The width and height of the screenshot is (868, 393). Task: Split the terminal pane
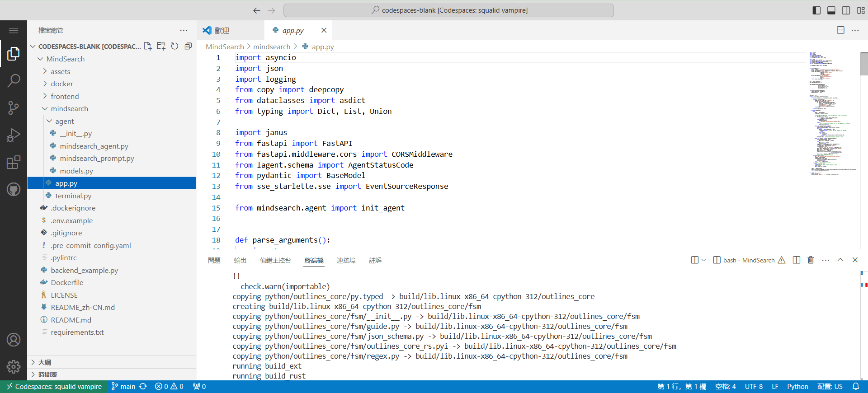797,260
